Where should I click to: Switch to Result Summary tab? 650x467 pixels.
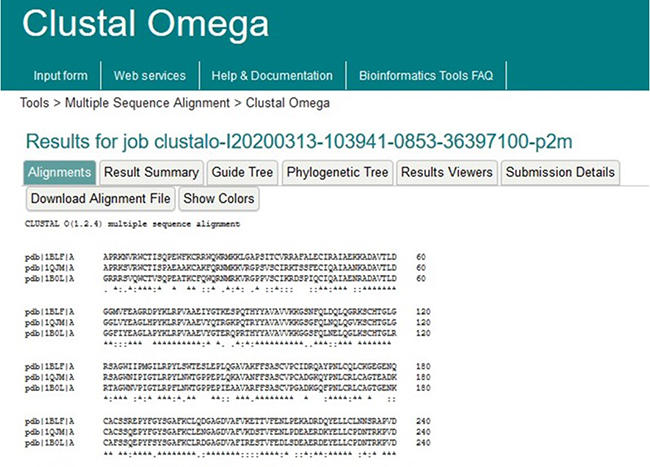click(x=151, y=172)
